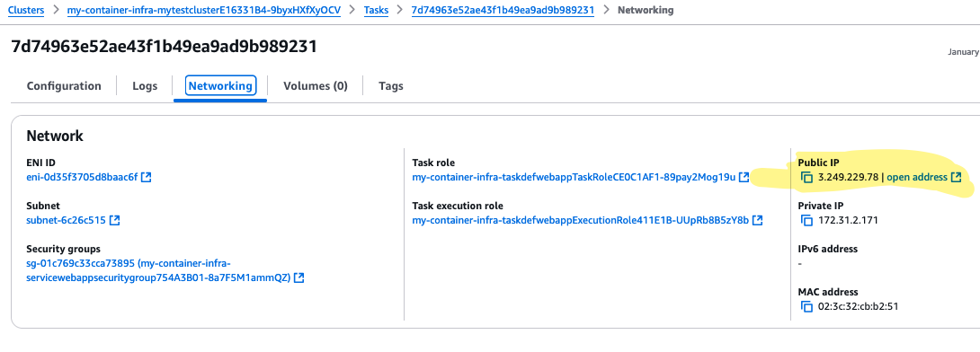Copy the MAC address value
Screen dimensions: 980x352
(806, 306)
